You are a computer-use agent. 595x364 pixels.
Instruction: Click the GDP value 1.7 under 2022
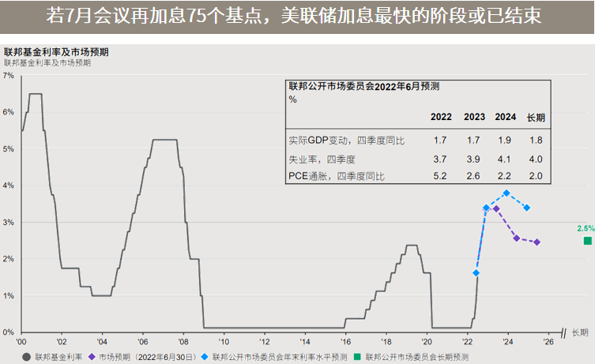click(x=440, y=141)
